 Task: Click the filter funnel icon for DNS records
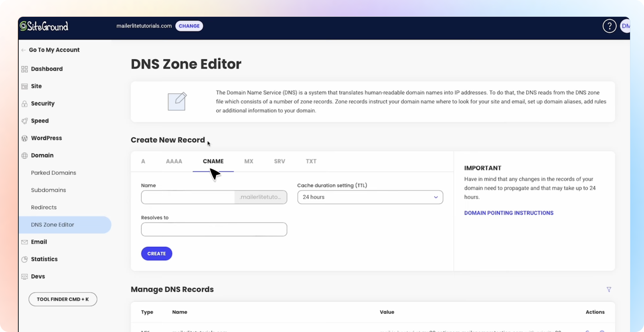point(609,290)
